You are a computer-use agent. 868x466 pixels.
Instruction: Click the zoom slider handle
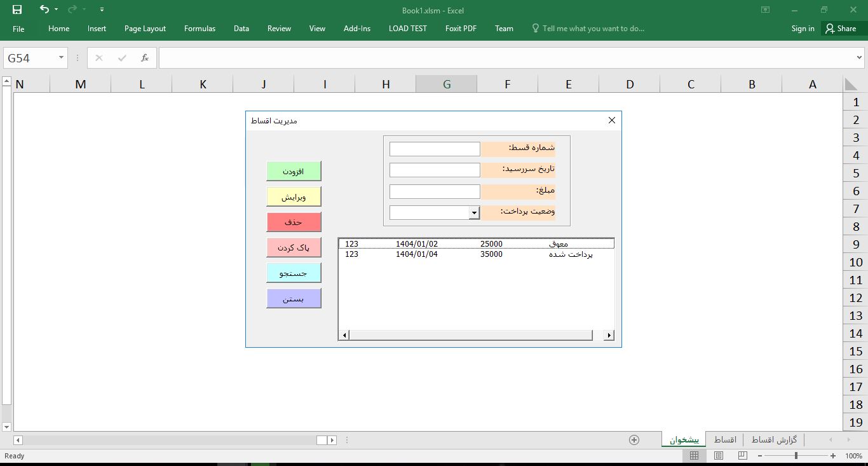click(x=796, y=456)
